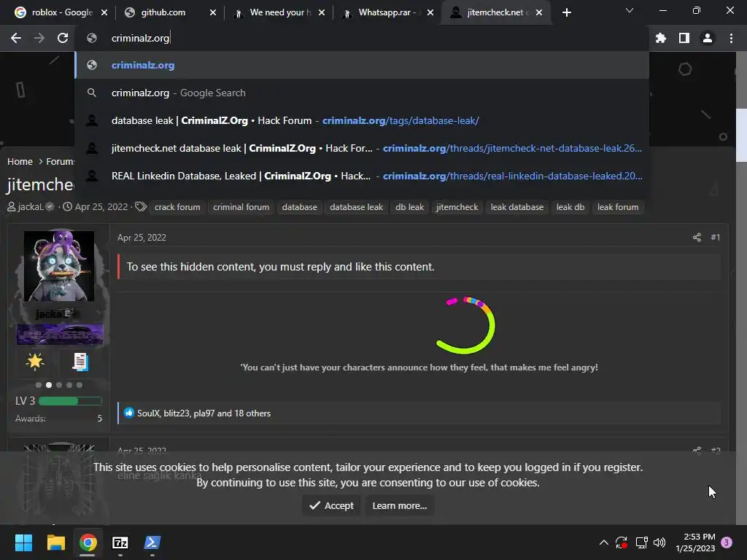Screen dimensions: 747x560
Task: Select the db leak tag
Action: tap(410, 207)
